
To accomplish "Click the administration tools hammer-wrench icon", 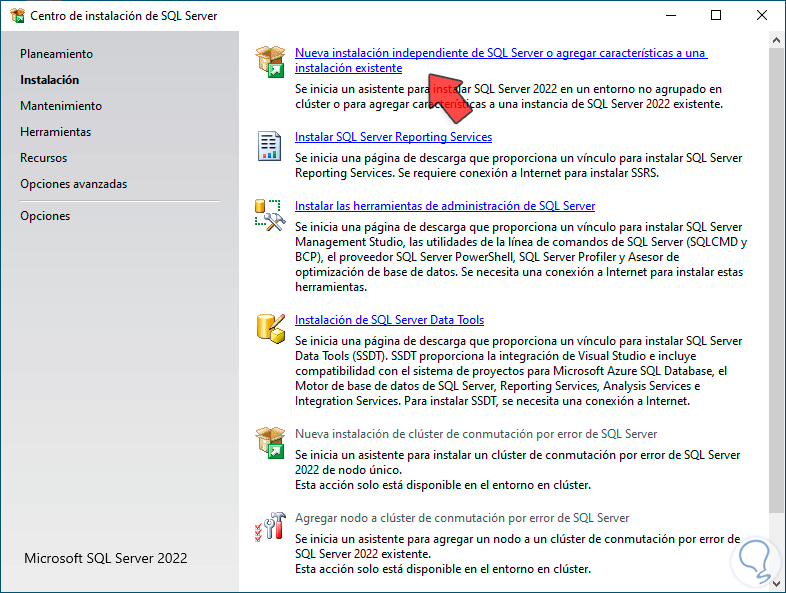I will coord(270,215).
